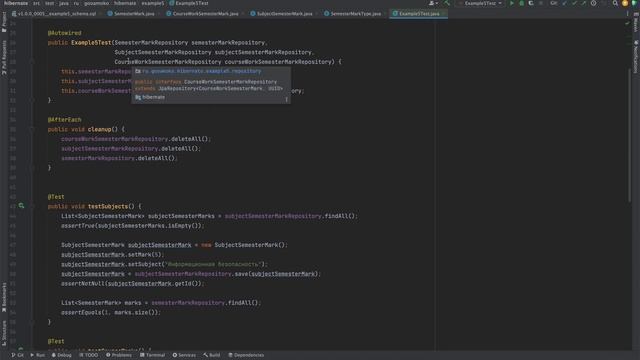Open the Debug tool window in the bottom bar

point(61,355)
